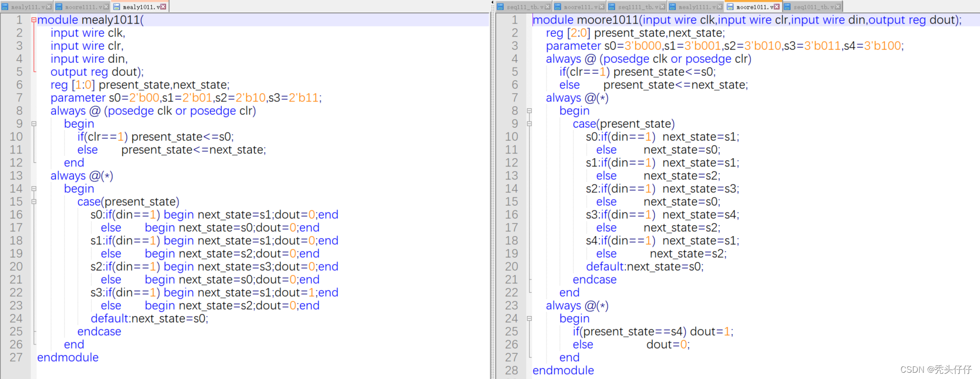This screenshot has width=980, height=379.
Task: Close the mealy1011.v tab
Action: (x=164, y=7)
